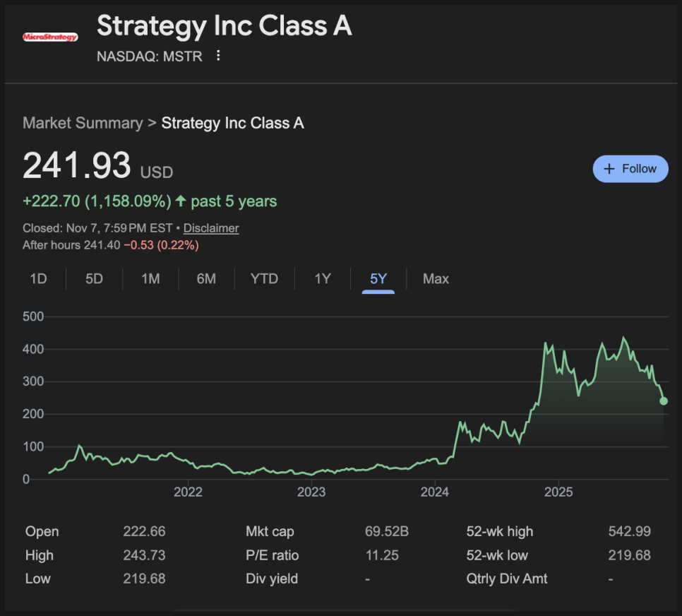View the 1Y price chart
Viewport: 682px width, 616px height.
[322, 279]
